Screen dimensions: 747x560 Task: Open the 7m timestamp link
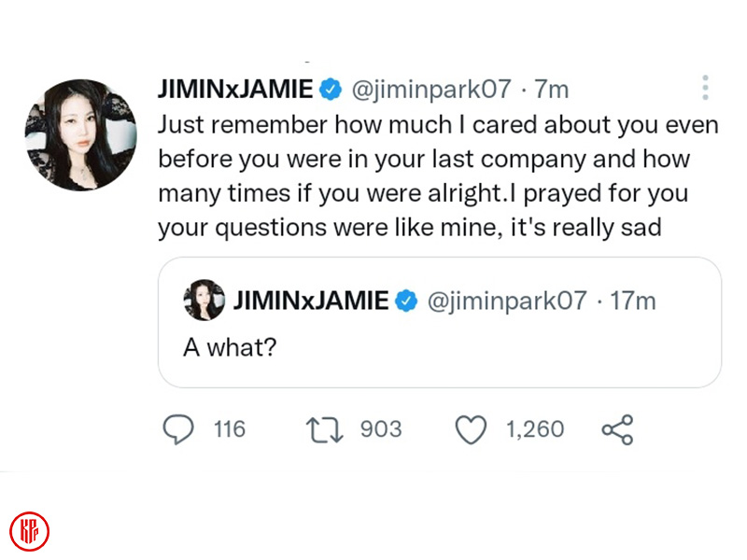coord(551,90)
